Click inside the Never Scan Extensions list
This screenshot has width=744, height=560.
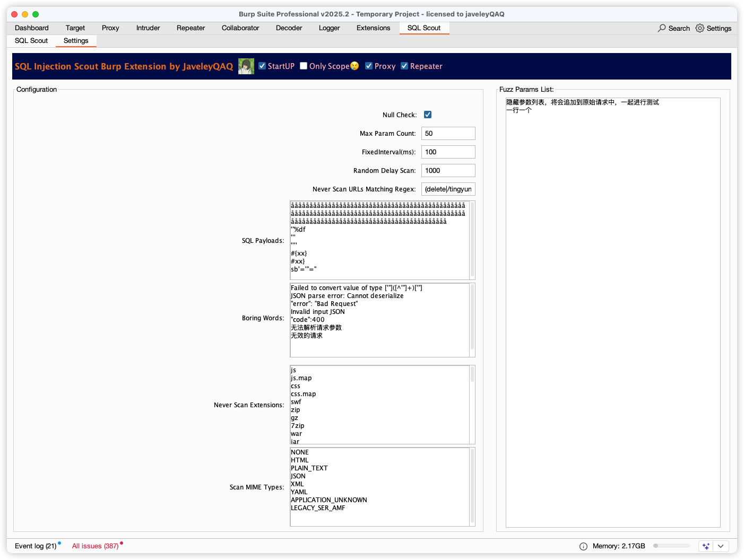tap(379, 405)
